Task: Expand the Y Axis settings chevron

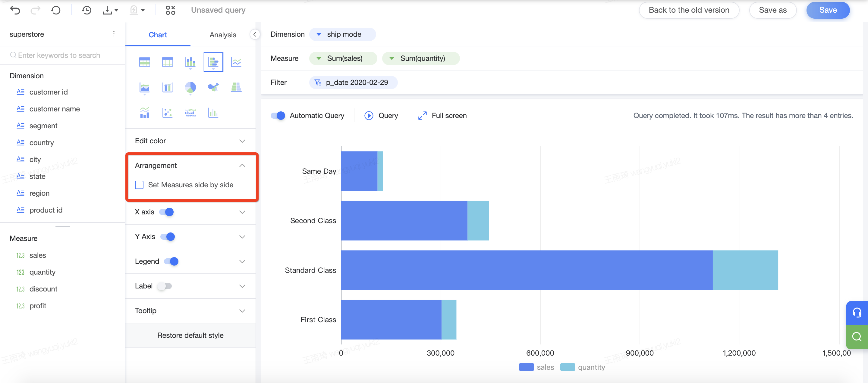Action: (x=242, y=237)
